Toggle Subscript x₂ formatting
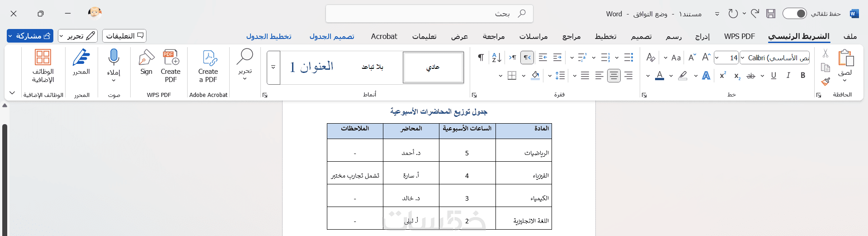Viewport: 868px width, 236px height. (737, 76)
